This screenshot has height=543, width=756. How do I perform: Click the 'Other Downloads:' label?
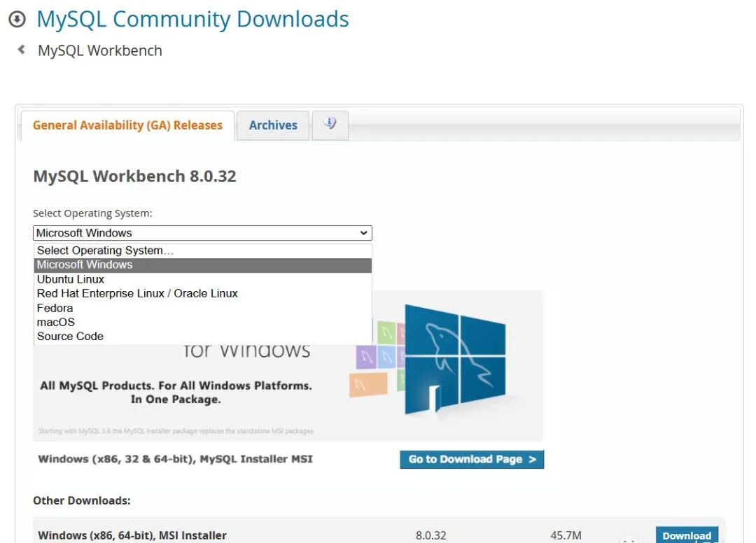[x=81, y=500]
